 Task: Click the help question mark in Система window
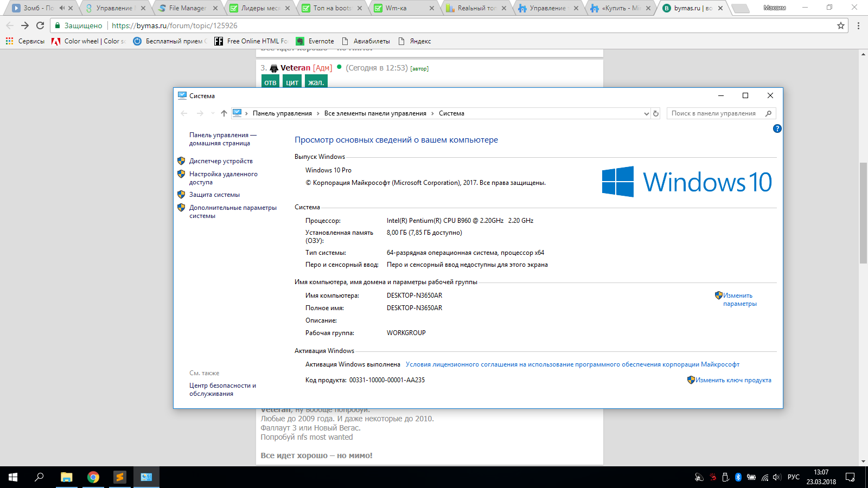777,129
